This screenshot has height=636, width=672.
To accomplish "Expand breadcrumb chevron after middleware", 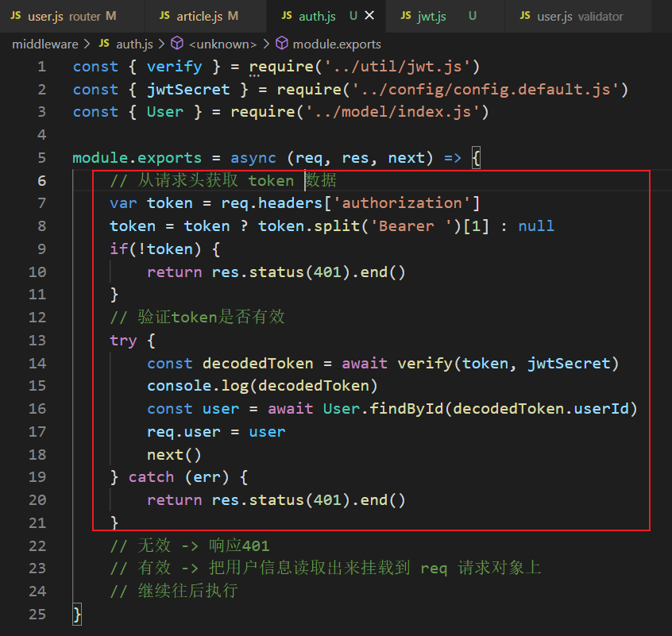I will click(x=87, y=44).
